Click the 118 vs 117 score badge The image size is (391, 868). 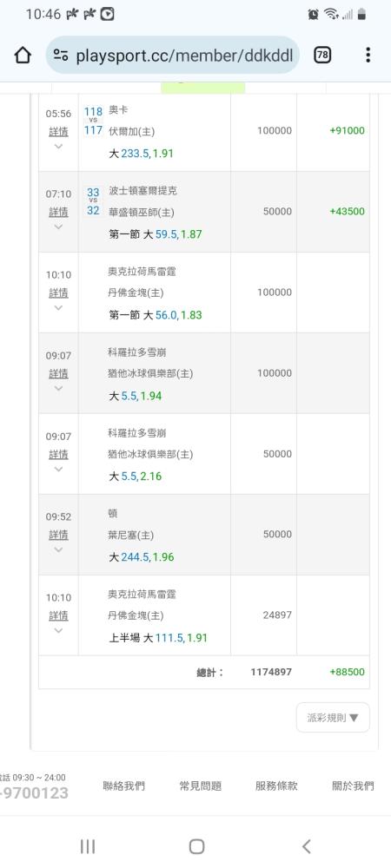pyautogui.click(x=93, y=121)
